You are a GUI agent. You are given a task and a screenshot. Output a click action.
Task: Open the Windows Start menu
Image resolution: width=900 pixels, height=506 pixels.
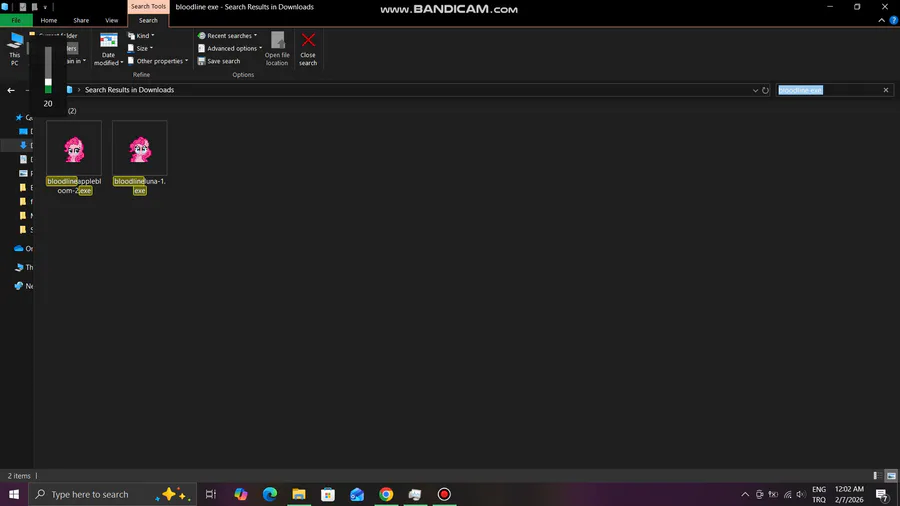pyautogui.click(x=14, y=494)
